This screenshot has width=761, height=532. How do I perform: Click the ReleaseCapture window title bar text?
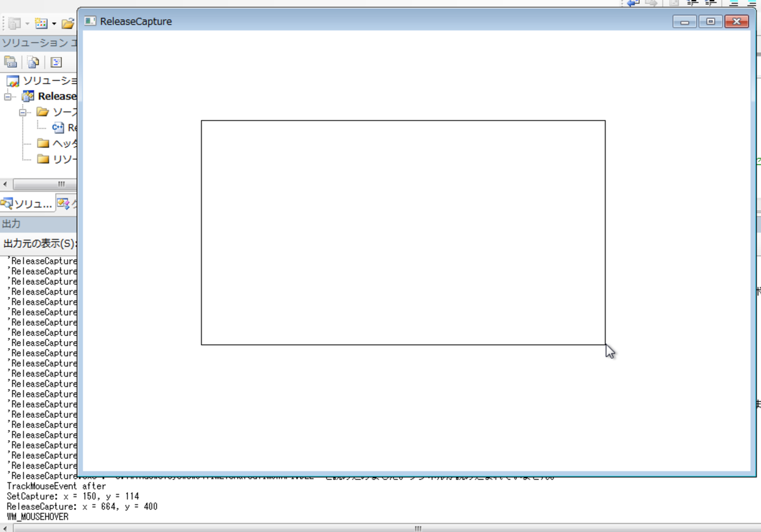136,22
